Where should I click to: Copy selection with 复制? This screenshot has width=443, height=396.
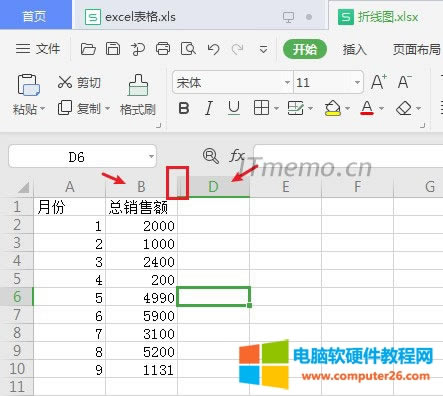pos(79,108)
